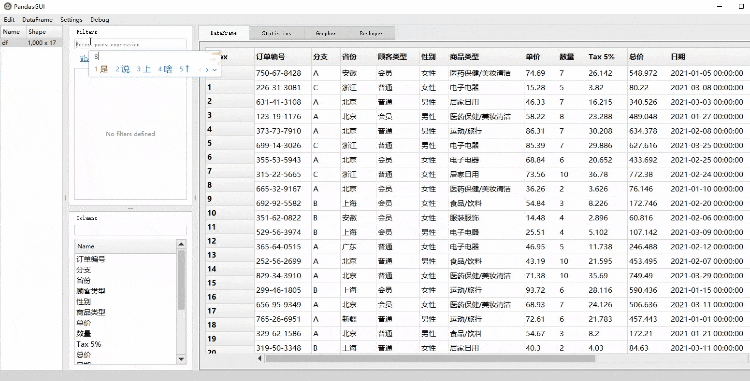Switch to the Reshaper tab
The height and width of the screenshot is (381, 750).
[x=371, y=33]
